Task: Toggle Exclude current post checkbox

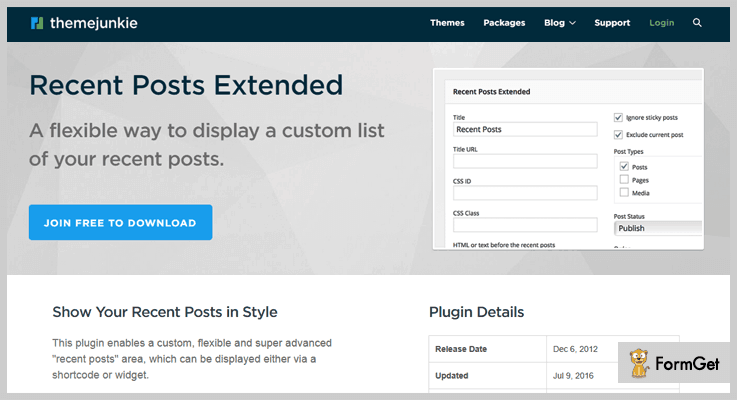Action: click(x=618, y=135)
